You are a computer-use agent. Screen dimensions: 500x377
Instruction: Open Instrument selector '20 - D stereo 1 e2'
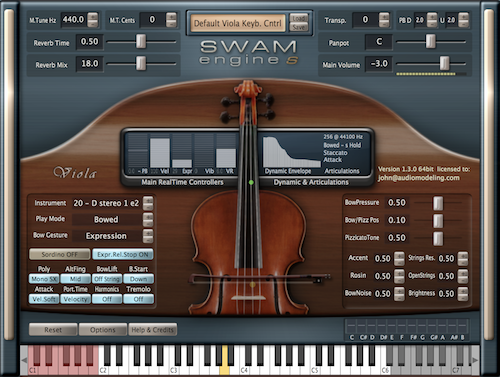coord(106,203)
